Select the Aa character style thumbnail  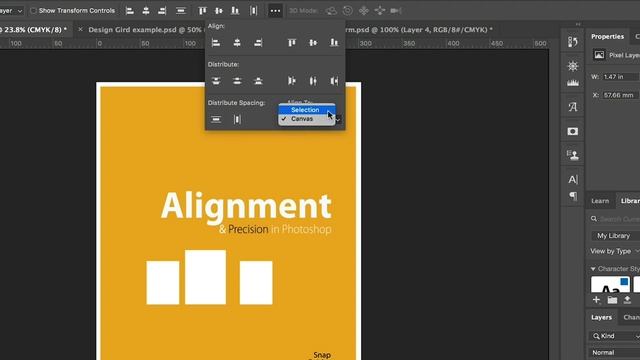(610, 284)
